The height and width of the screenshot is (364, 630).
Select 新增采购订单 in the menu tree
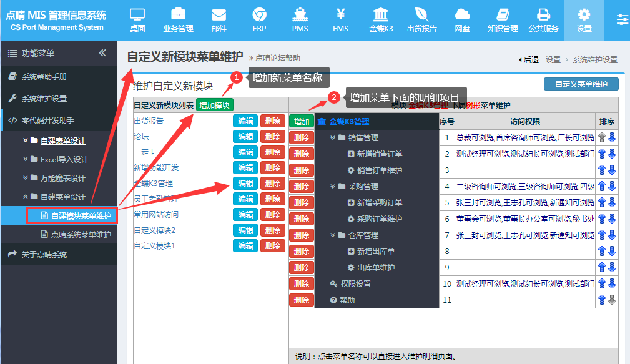[x=379, y=202]
